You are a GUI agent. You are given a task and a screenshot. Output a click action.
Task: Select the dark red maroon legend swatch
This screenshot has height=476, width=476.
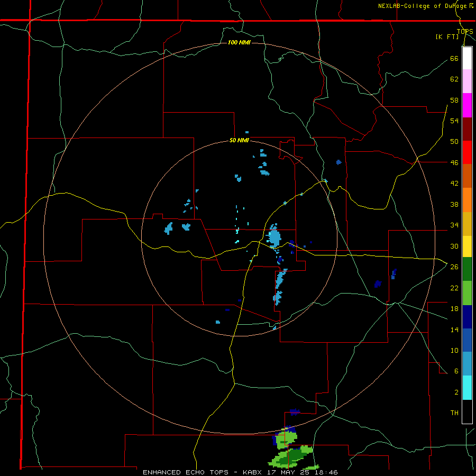click(x=467, y=129)
